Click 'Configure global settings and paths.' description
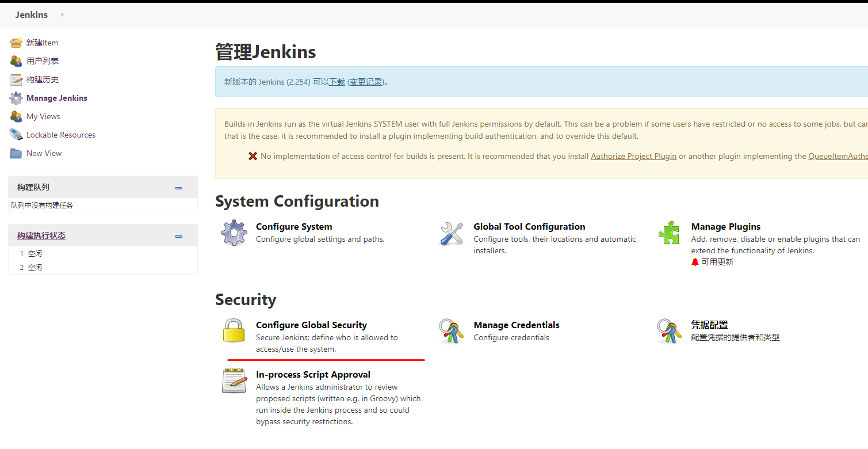The height and width of the screenshot is (449, 868). [x=320, y=239]
